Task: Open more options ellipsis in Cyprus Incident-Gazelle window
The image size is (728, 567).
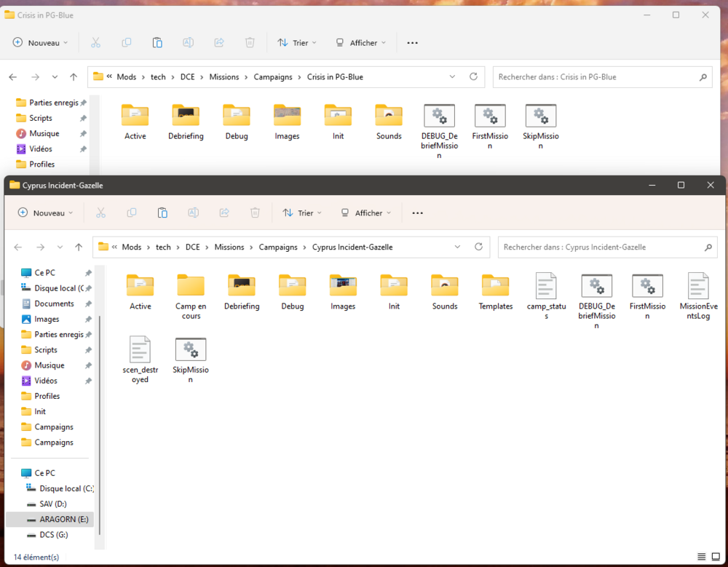Action: [417, 213]
